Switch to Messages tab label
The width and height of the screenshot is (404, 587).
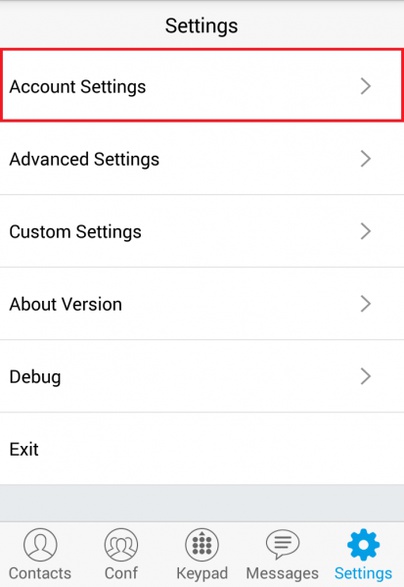(x=282, y=574)
